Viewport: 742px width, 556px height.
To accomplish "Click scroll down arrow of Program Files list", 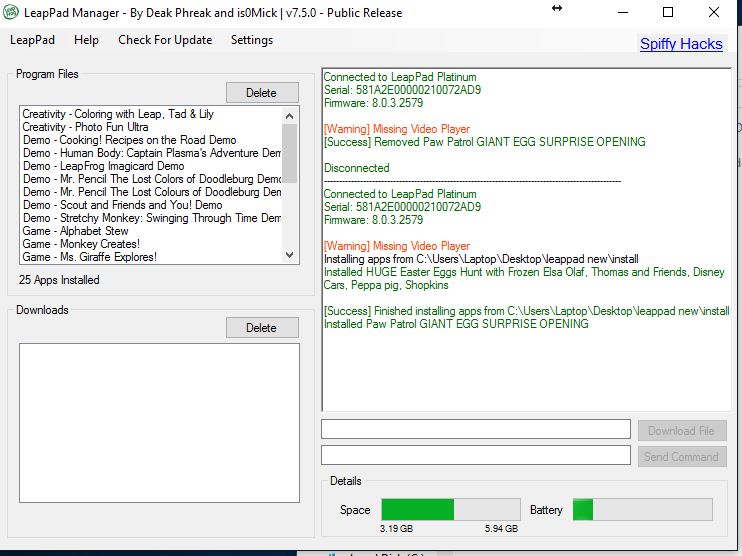I will (x=290, y=257).
